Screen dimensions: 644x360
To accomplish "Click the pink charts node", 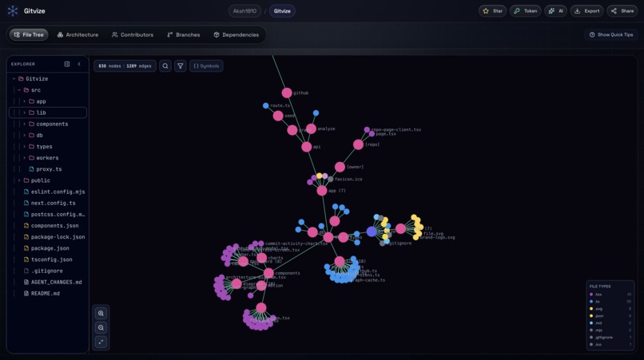I will (x=261, y=258).
